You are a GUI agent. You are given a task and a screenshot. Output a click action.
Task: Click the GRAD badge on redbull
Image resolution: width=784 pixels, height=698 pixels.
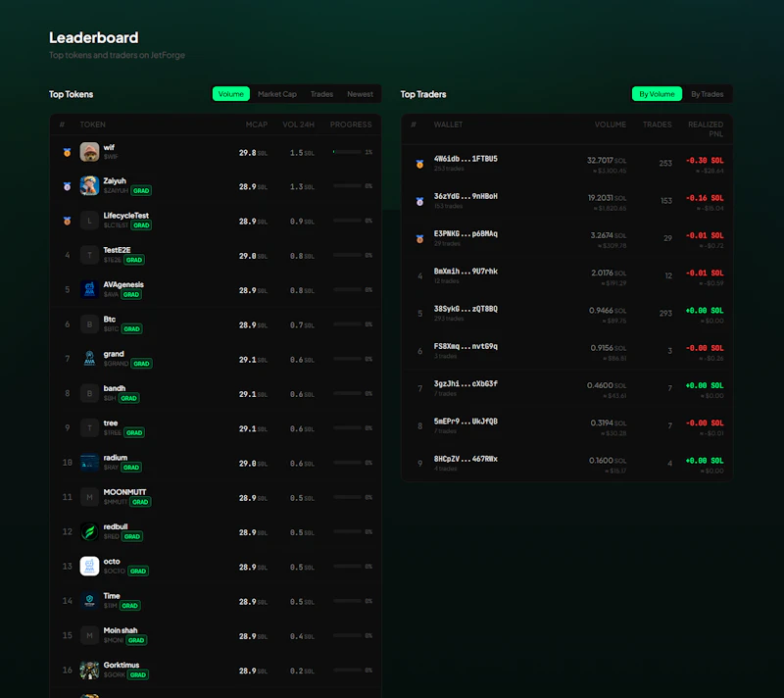pyautogui.click(x=132, y=536)
